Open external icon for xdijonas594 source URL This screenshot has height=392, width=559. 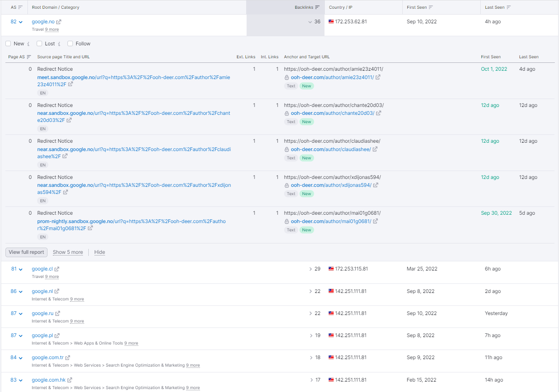[65, 192]
